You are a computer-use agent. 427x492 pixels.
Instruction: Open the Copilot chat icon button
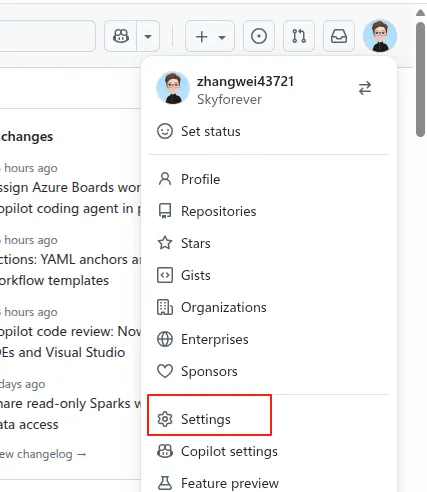pos(121,36)
